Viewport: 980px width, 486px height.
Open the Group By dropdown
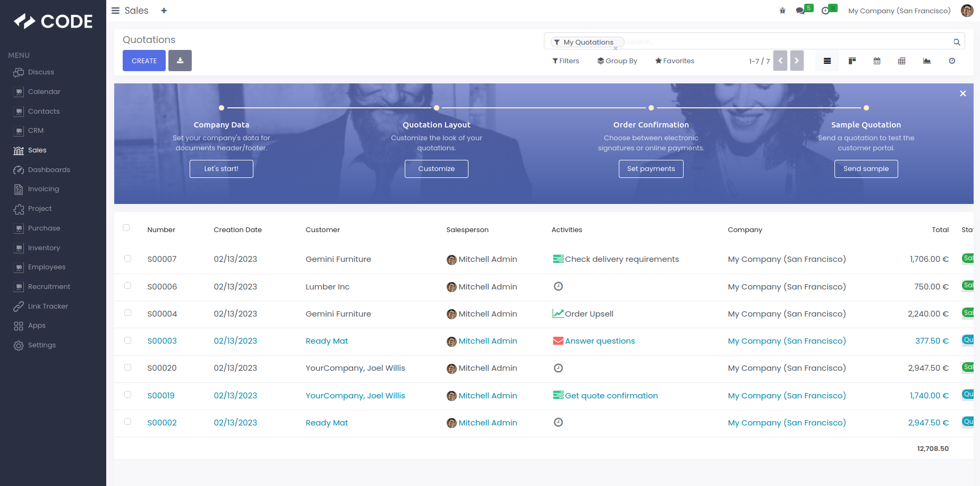pyautogui.click(x=617, y=61)
